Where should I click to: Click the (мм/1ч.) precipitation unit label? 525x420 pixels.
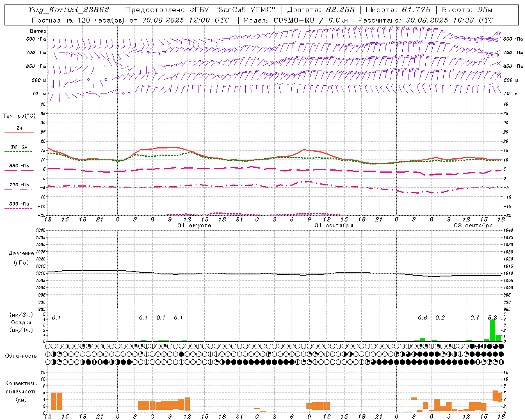21,330
